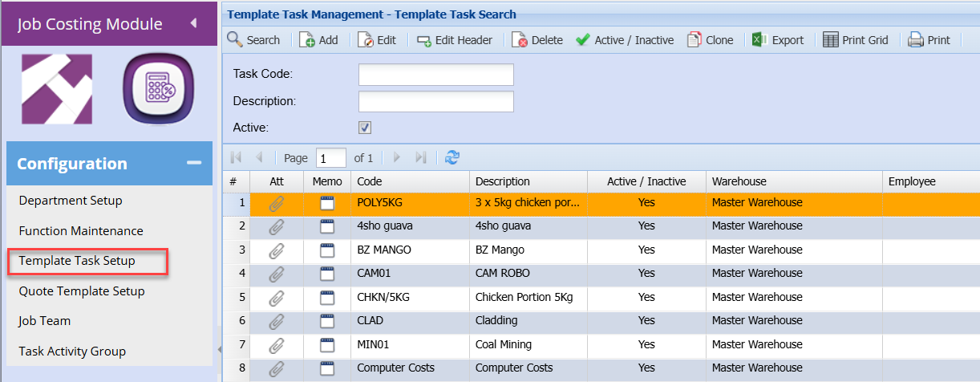Refresh the template task grid

pos(452,158)
